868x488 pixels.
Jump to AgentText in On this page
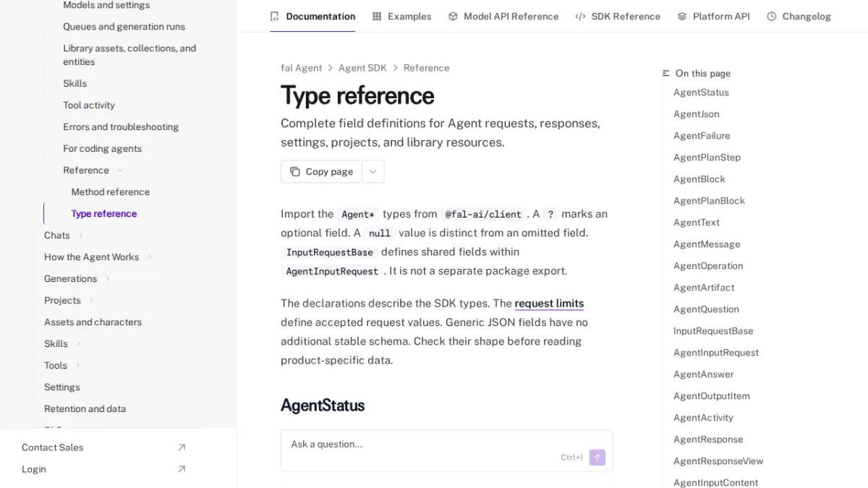[697, 223]
